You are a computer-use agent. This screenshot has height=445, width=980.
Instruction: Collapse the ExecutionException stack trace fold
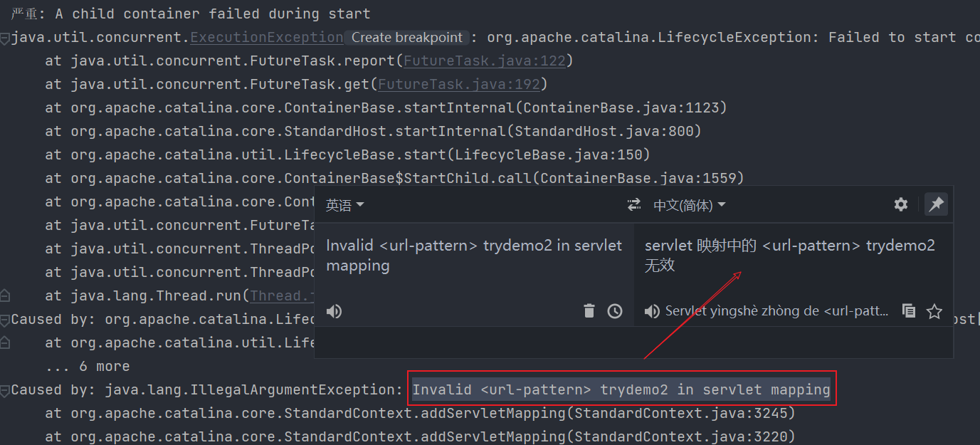pyautogui.click(x=5, y=38)
